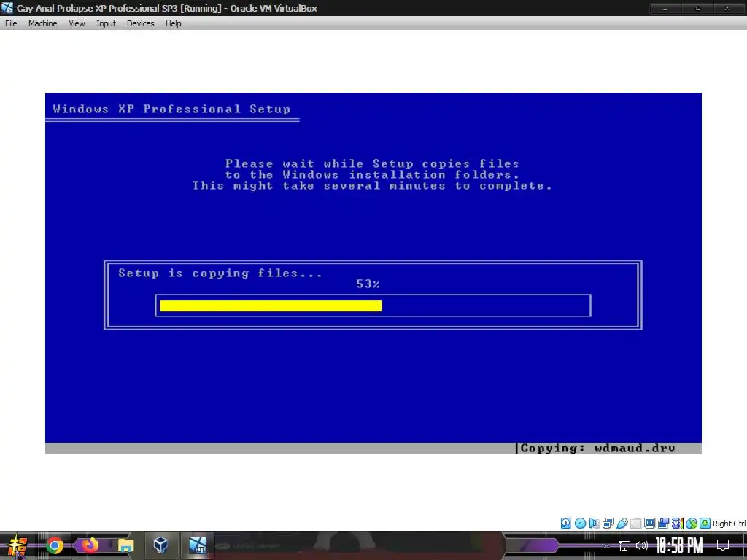
Task: Click the 'Setup is copying files...' text
Action: [x=220, y=273]
